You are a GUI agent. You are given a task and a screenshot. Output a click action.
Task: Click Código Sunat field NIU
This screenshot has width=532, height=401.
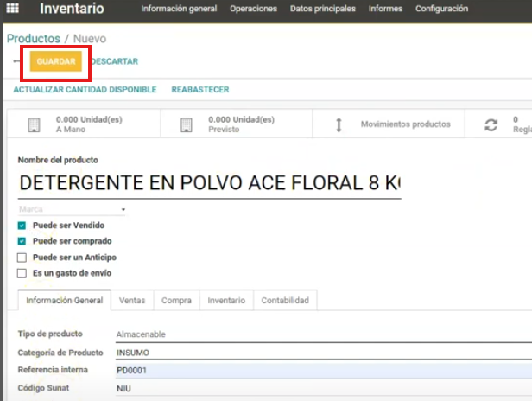pos(324,388)
